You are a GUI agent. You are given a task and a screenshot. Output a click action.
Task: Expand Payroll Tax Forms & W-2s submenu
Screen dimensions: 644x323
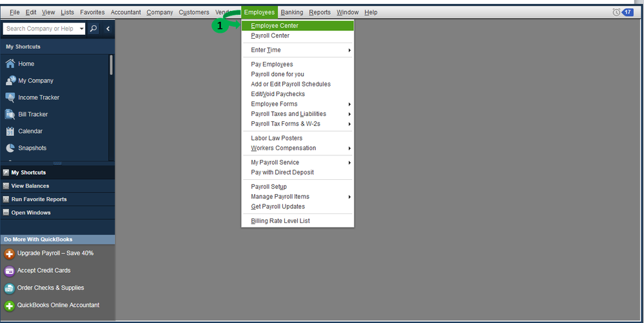(x=349, y=124)
